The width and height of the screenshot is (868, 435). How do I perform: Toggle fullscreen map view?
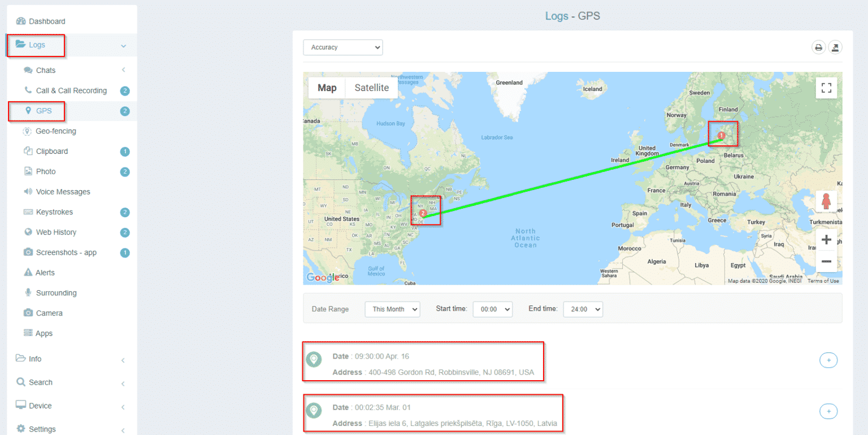tap(826, 88)
